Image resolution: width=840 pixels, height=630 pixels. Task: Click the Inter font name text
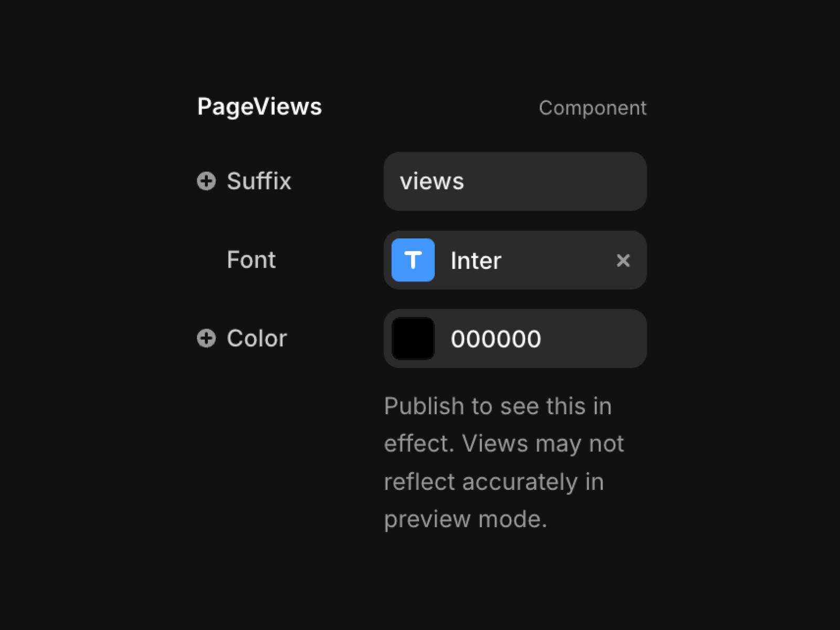pyautogui.click(x=476, y=260)
